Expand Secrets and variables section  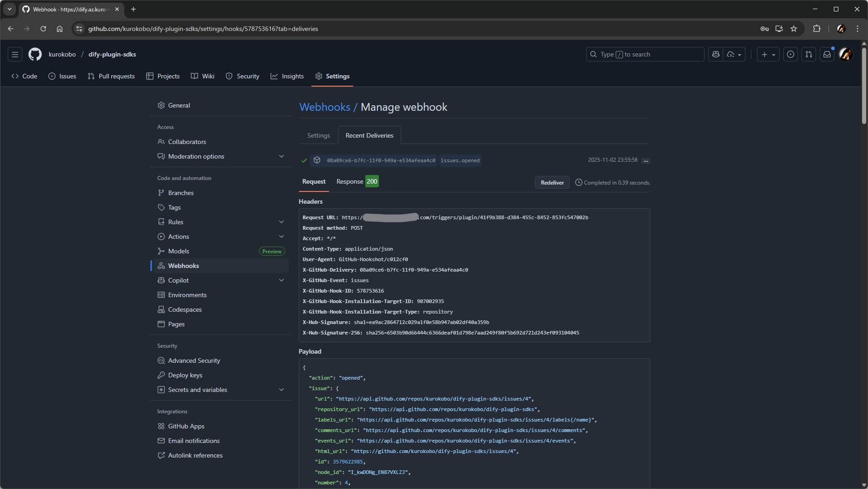click(281, 390)
